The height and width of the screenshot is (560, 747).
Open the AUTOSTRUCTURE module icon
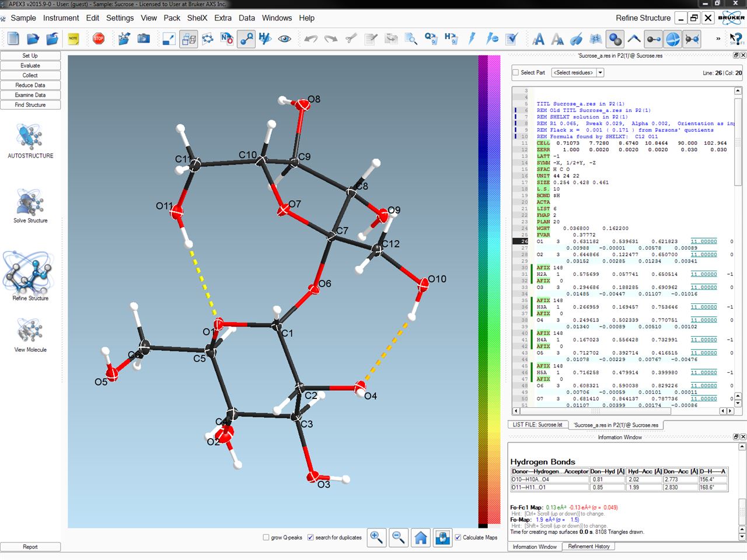(x=30, y=141)
